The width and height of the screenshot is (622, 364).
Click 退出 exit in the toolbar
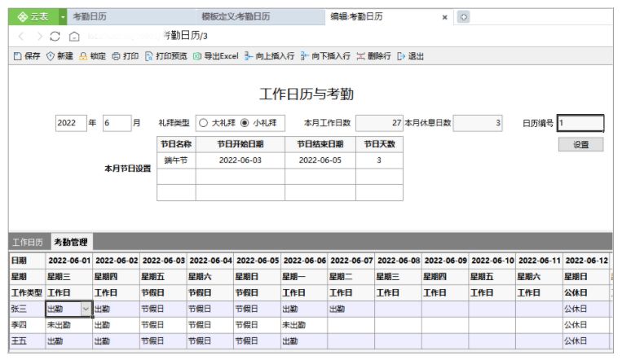[x=411, y=56]
